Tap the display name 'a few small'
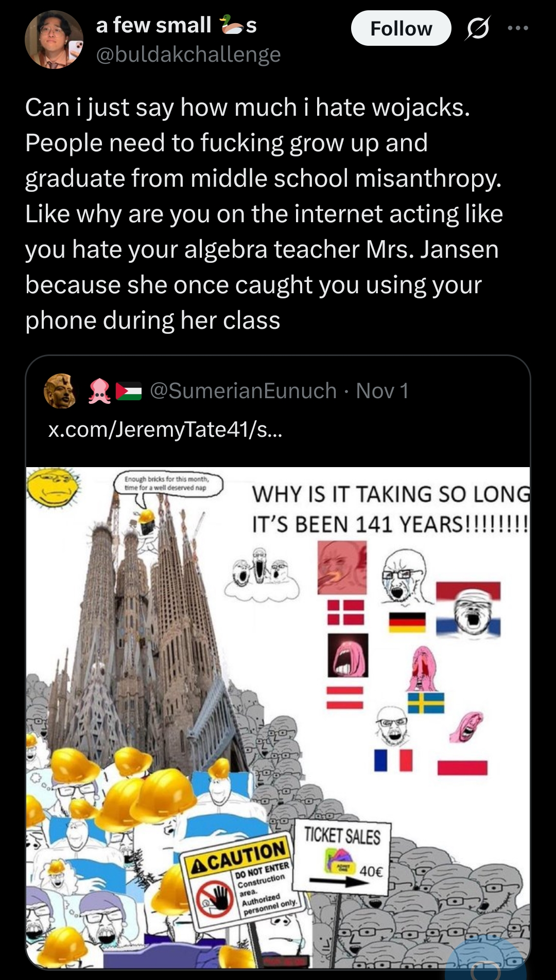This screenshot has height=980, width=556. click(x=153, y=25)
